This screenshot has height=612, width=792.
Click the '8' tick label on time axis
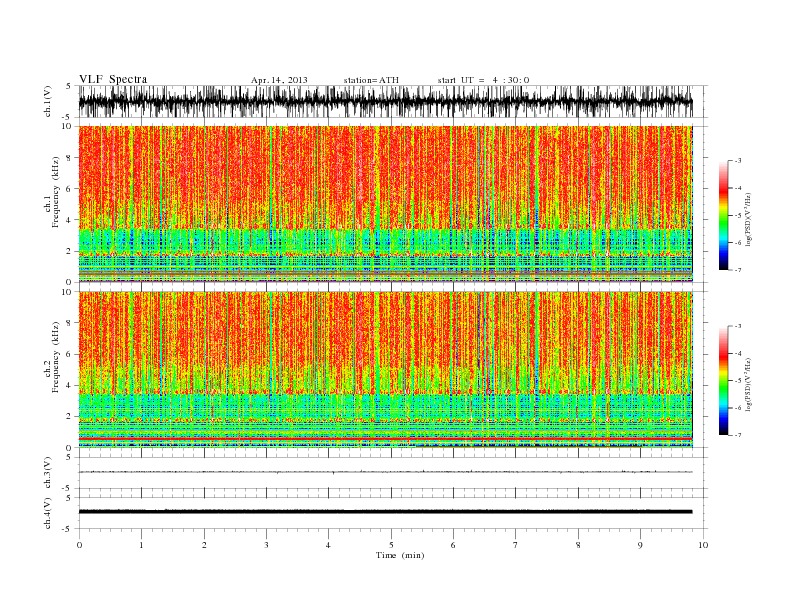pos(578,545)
